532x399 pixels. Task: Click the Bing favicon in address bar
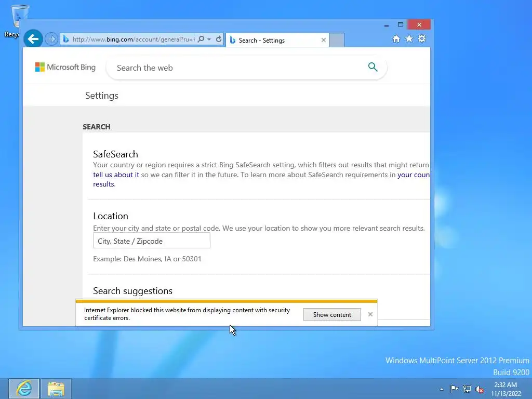pos(66,39)
